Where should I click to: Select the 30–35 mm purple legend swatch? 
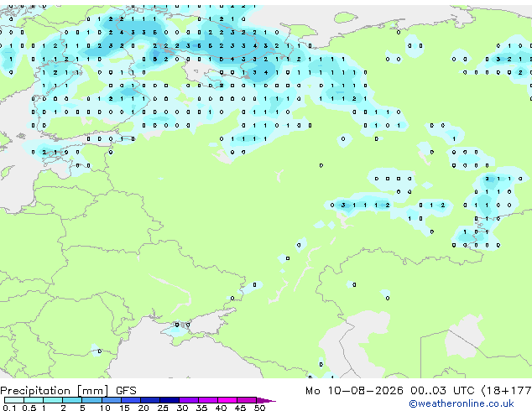tap(188, 400)
